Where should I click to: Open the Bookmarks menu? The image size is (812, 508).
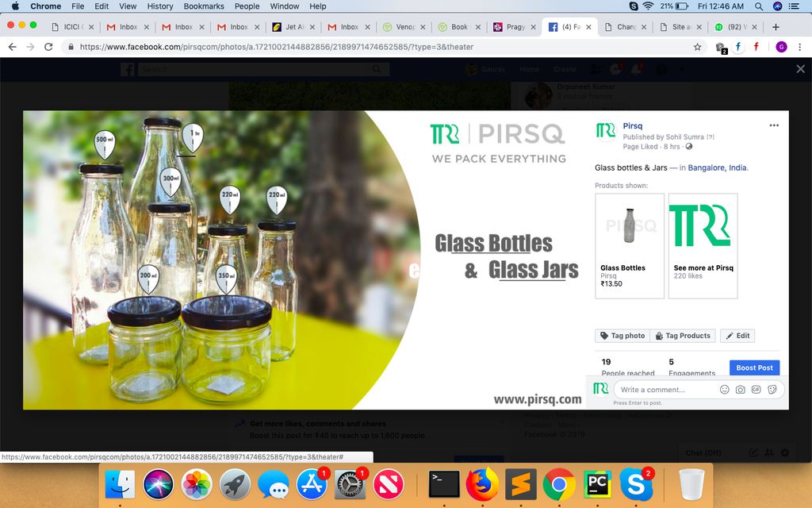(x=204, y=6)
